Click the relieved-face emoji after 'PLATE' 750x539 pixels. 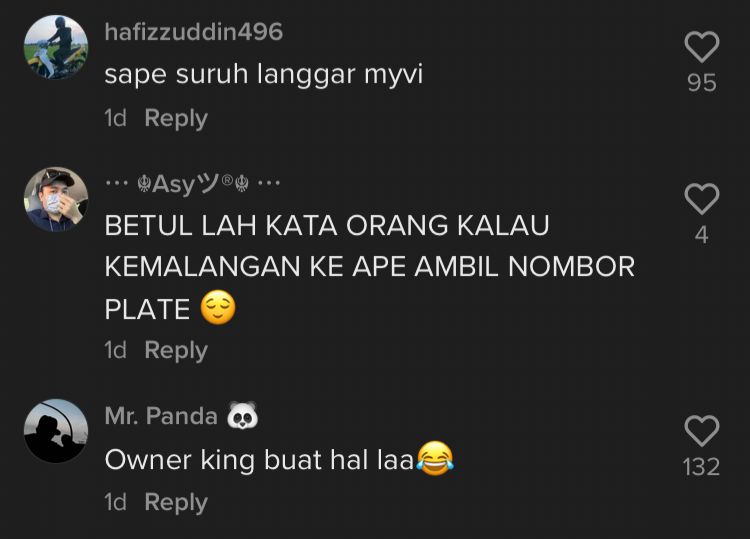click(218, 308)
